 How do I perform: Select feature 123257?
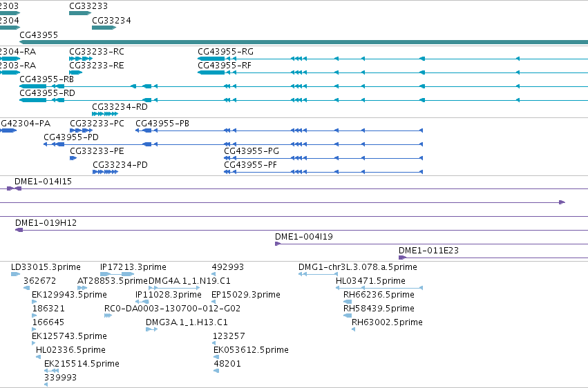[x=229, y=337]
